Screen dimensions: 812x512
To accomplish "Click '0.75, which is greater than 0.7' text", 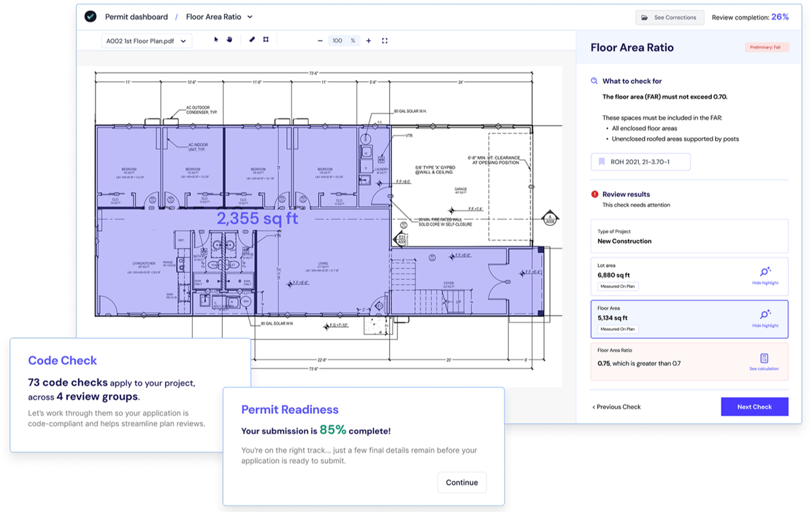I will pyautogui.click(x=639, y=363).
